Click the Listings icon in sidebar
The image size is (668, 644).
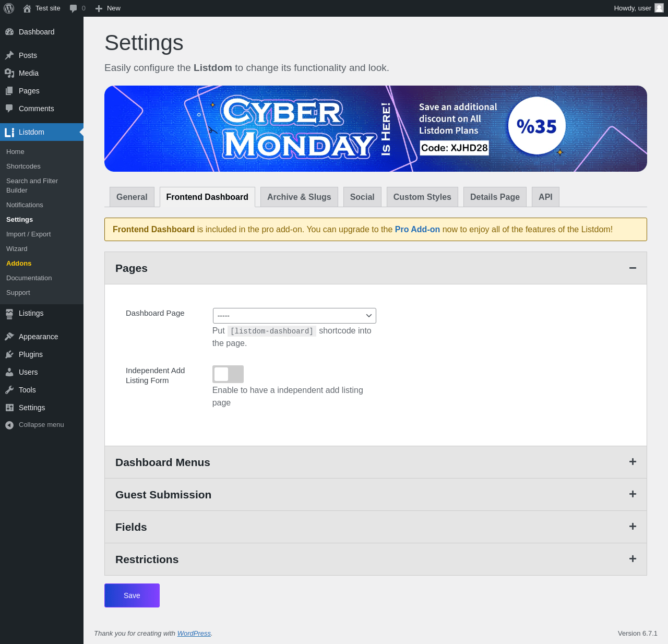(x=9, y=313)
